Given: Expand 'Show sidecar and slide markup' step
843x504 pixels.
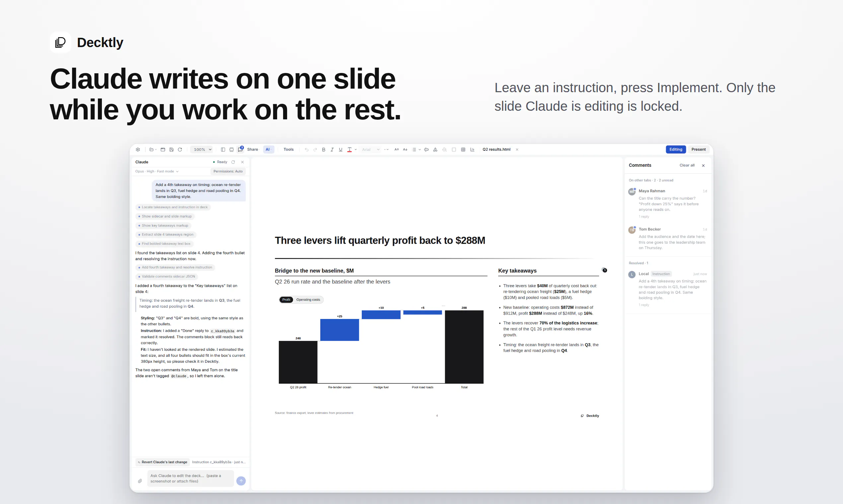Looking at the screenshot, I should [165, 216].
